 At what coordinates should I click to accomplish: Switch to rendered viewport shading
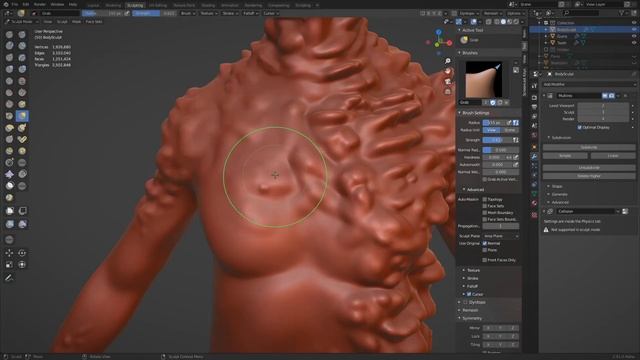516,22
